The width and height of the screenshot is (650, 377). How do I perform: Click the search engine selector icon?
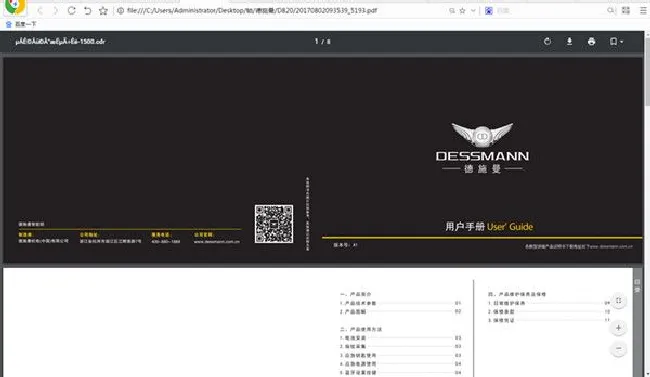[x=489, y=11]
